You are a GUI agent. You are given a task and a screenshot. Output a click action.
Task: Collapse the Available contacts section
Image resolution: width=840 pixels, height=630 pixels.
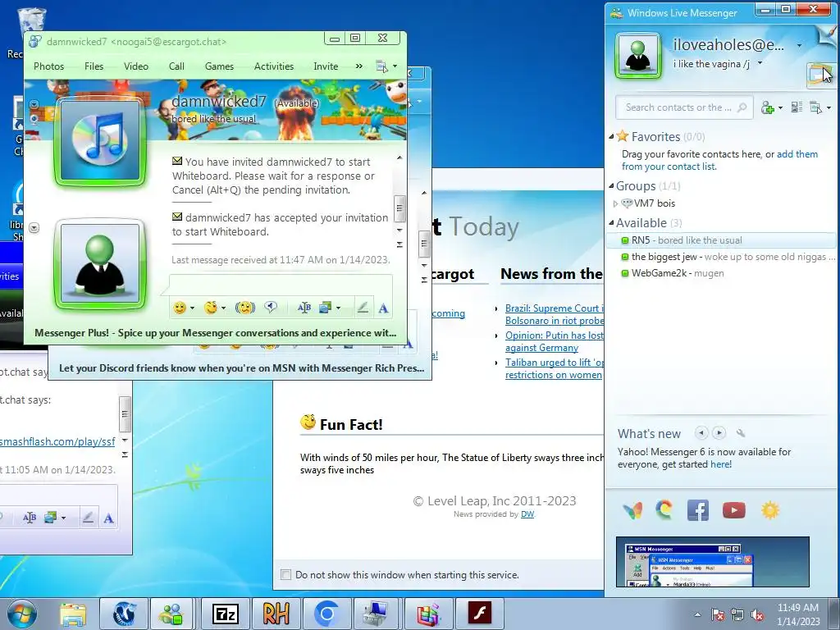coord(611,222)
